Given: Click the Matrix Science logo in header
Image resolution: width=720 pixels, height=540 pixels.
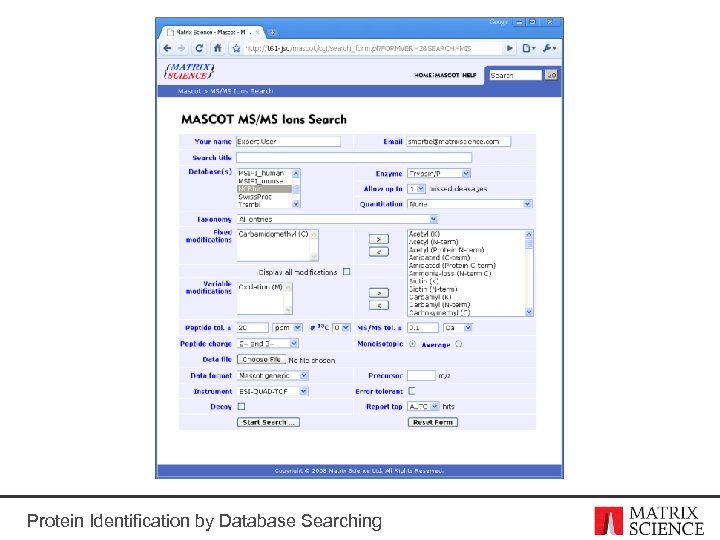Looking at the screenshot, I should 189,72.
